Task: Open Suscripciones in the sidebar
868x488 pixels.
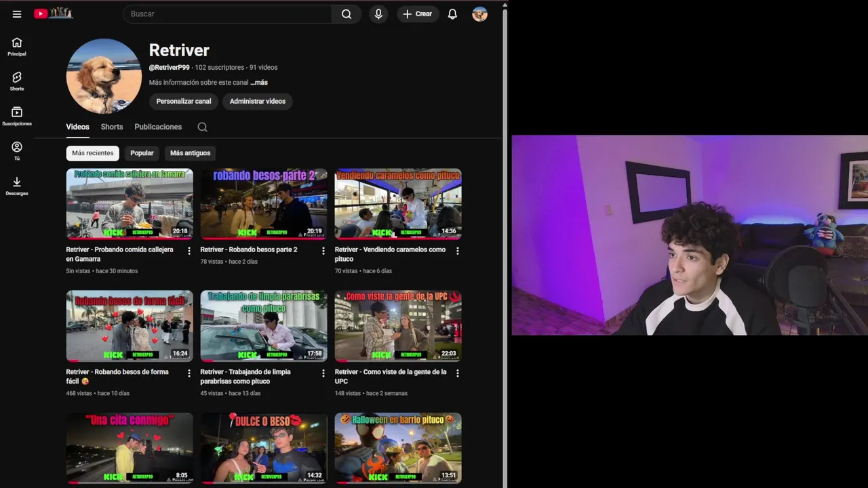Action: point(17,117)
